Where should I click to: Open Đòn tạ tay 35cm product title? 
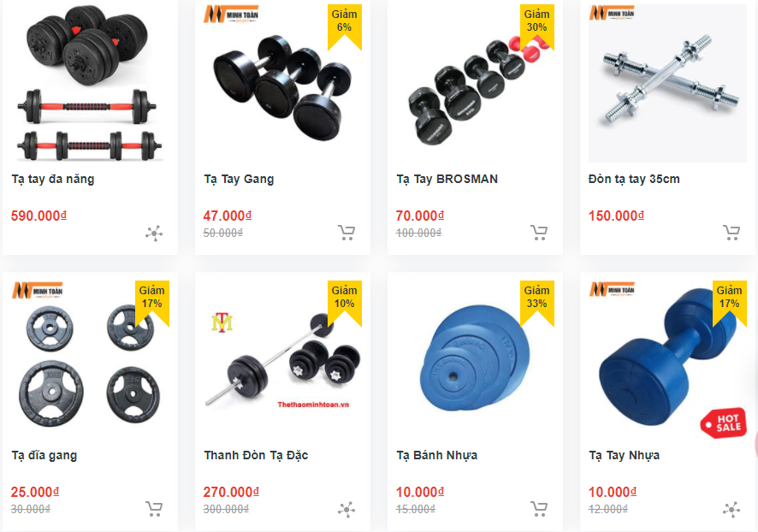tap(634, 179)
